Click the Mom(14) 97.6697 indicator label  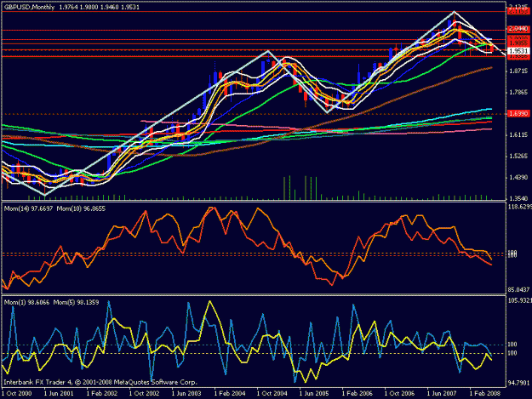coord(28,208)
